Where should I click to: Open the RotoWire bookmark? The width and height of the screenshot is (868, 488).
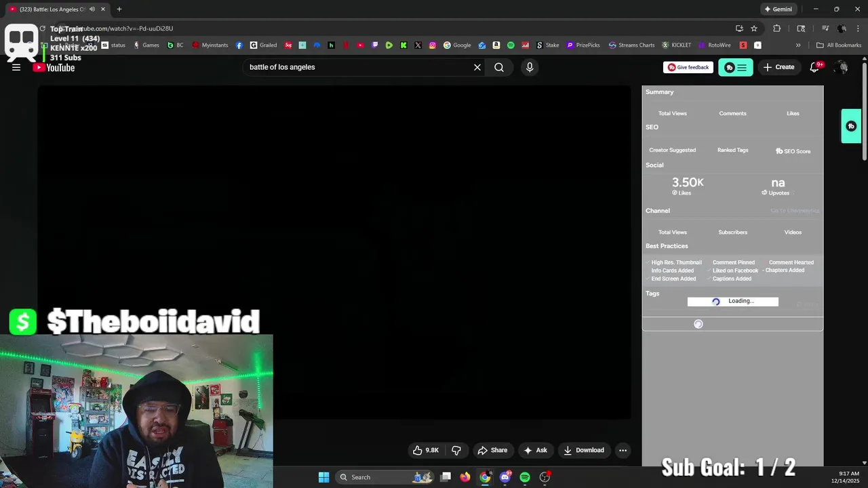click(x=714, y=45)
